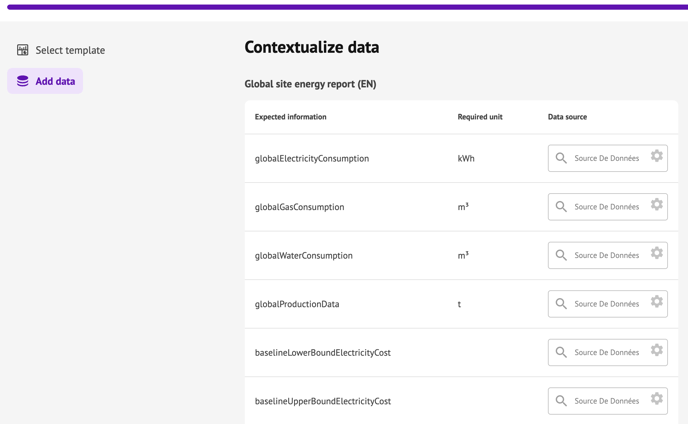Click search icon in globalProductionData source field

coord(561,304)
